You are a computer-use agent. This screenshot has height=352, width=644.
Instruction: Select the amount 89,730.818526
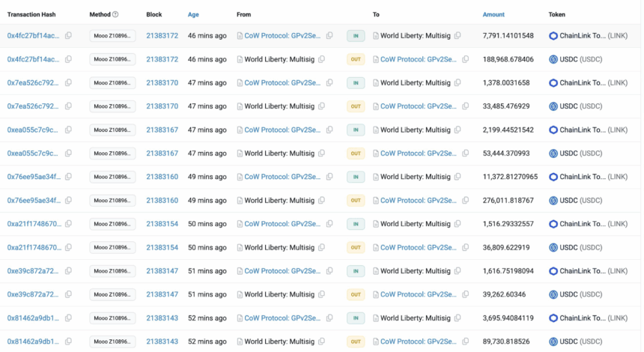[506, 342]
